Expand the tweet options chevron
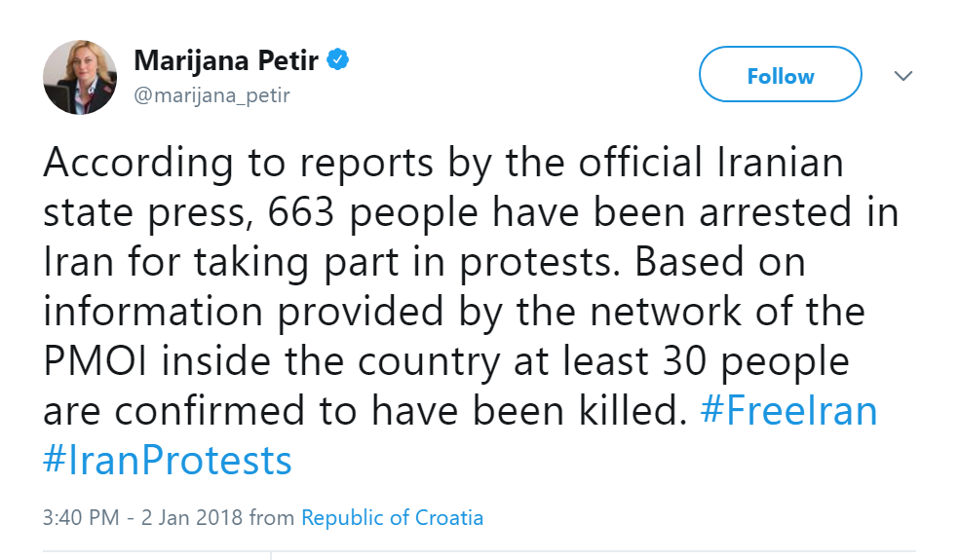 pyautogui.click(x=903, y=76)
